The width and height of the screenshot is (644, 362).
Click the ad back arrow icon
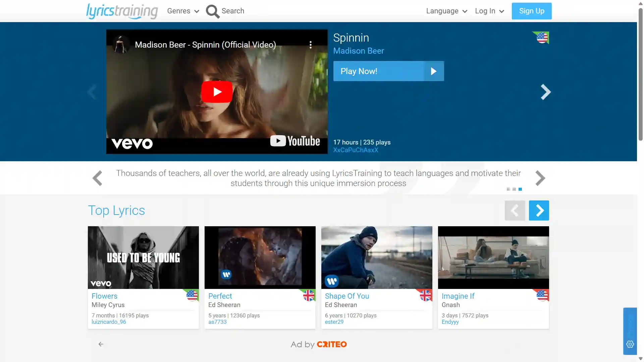(x=101, y=344)
